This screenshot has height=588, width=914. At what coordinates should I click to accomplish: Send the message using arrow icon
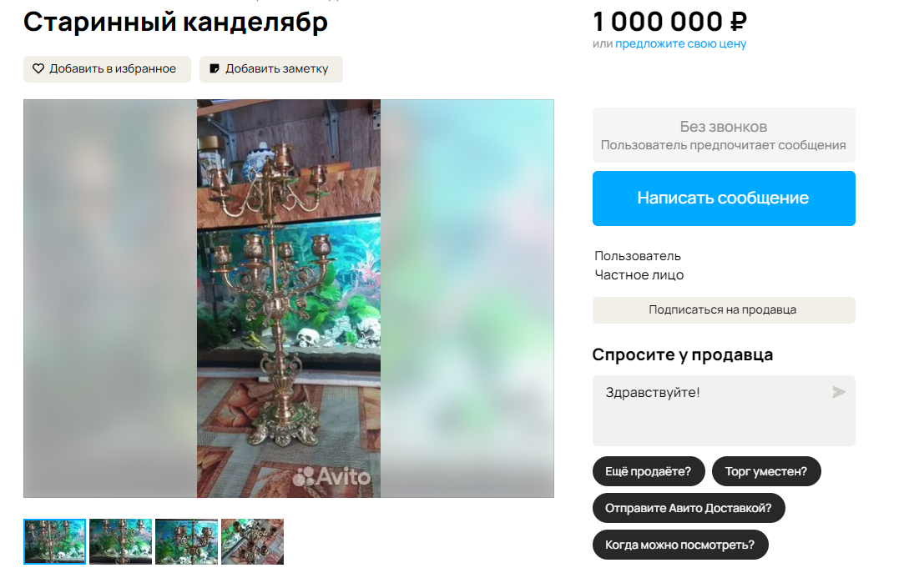pos(839,392)
